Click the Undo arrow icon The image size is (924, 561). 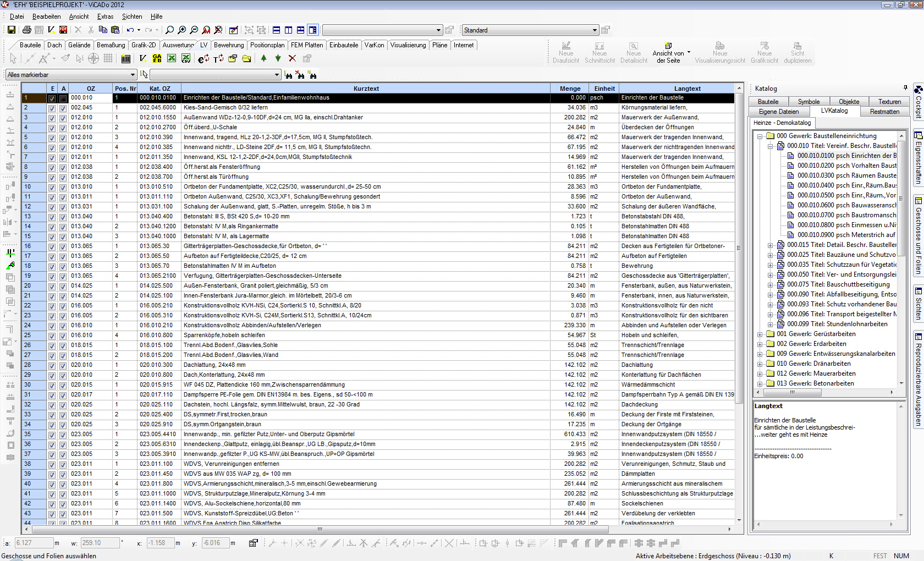click(130, 30)
